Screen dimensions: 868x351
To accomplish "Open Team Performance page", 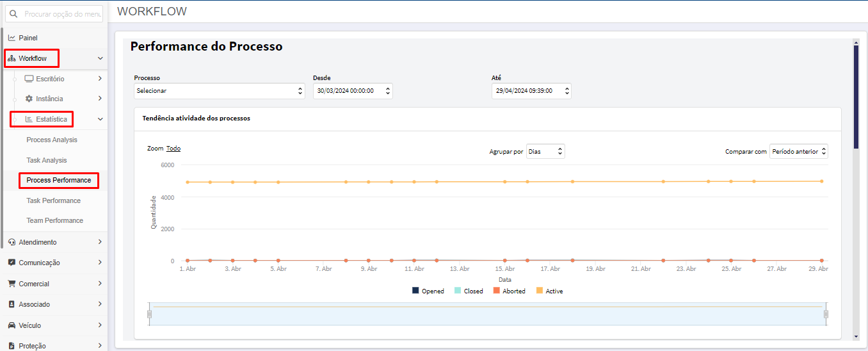I will point(55,220).
